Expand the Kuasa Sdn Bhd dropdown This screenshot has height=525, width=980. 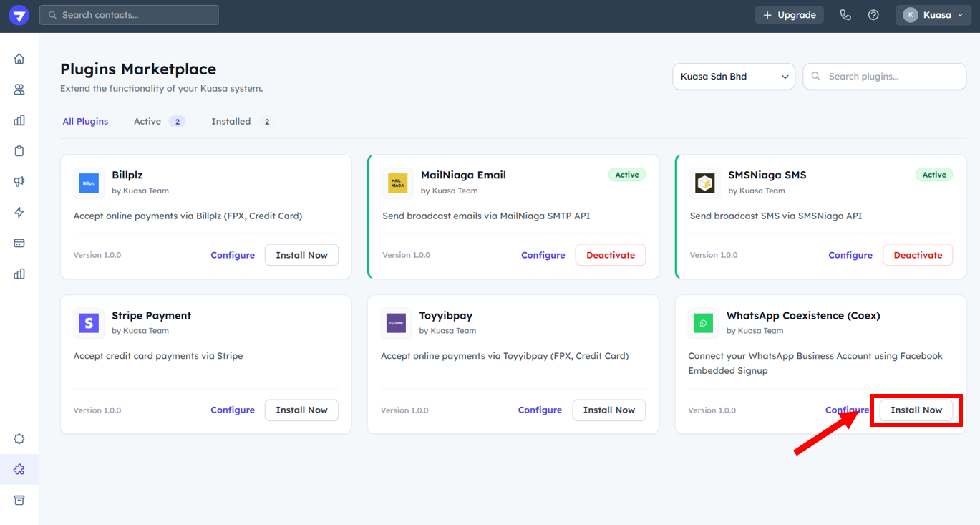(x=733, y=77)
